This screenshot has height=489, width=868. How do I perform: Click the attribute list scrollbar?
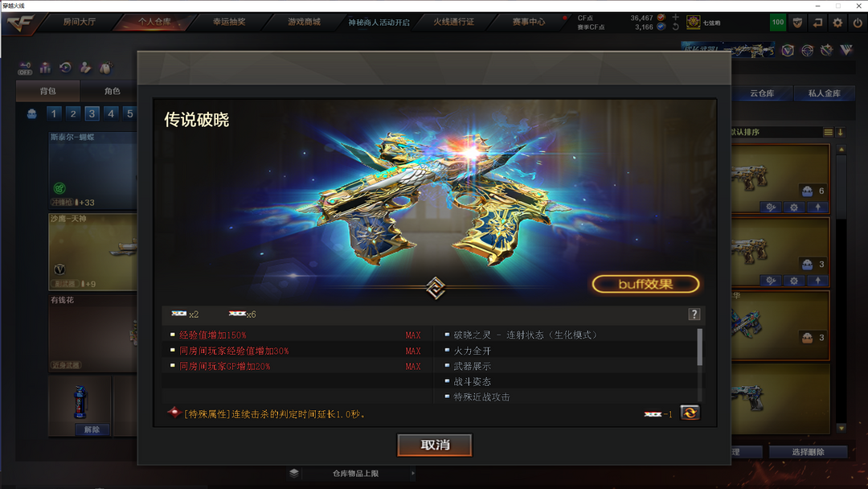[700, 347]
